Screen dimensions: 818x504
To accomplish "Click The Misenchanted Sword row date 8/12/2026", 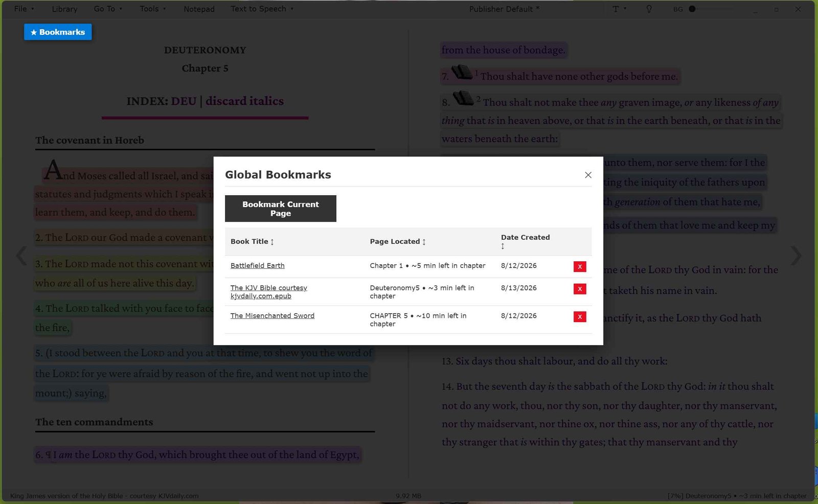I will pyautogui.click(x=518, y=315).
